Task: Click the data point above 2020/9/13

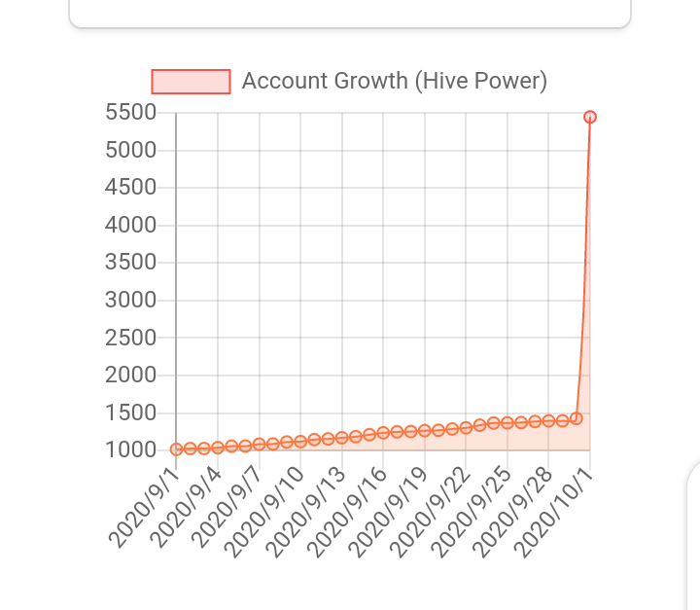Action: tap(342, 438)
